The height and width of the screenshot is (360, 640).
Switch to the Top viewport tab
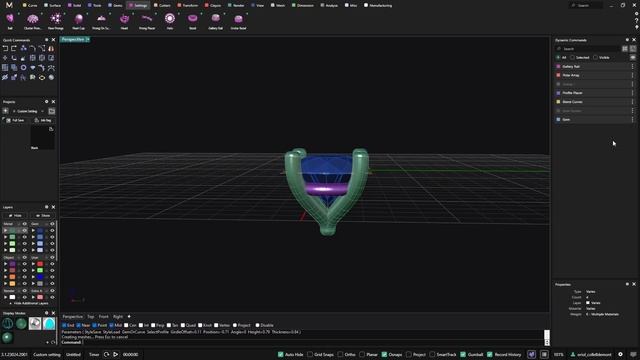[x=91, y=317]
